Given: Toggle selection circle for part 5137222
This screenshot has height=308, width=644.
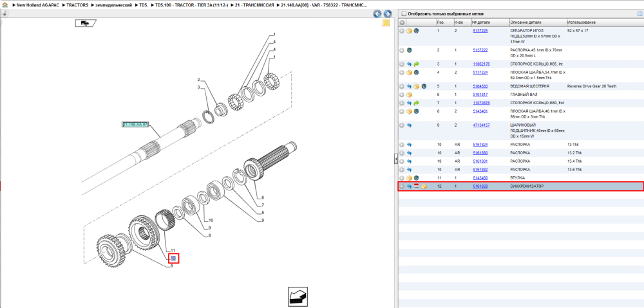Looking at the screenshot, I should tap(402, 50).
